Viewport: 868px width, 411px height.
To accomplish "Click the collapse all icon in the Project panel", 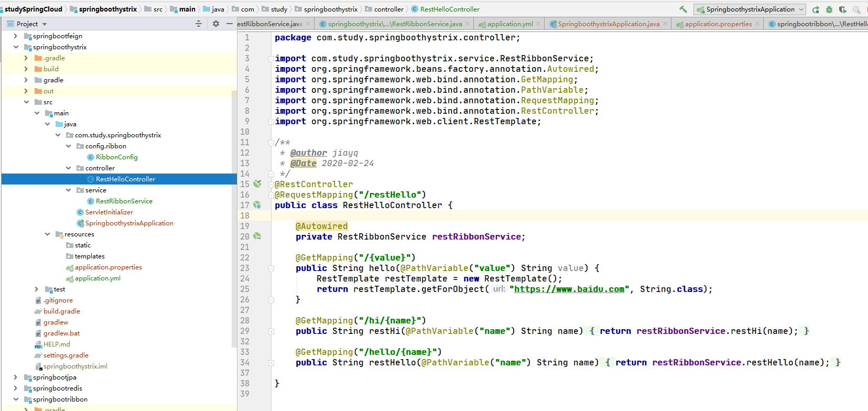I will click(x=198, y=24).
